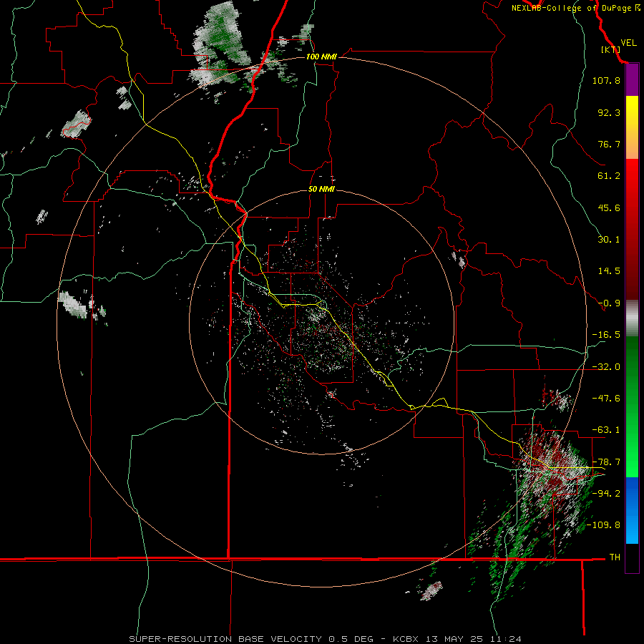644x644 pixels.
Task: Click the -16.5 velocity scale value
Action: (x=606, y=335)
